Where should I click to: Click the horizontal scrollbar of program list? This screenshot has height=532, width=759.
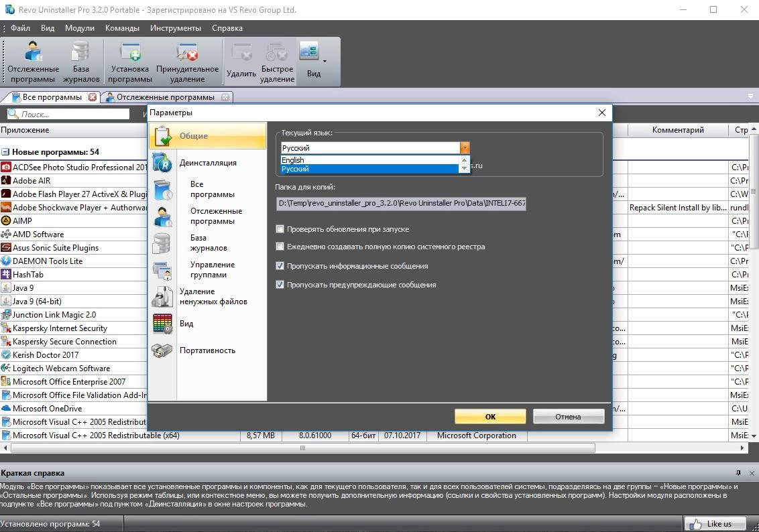click(303, 448)
